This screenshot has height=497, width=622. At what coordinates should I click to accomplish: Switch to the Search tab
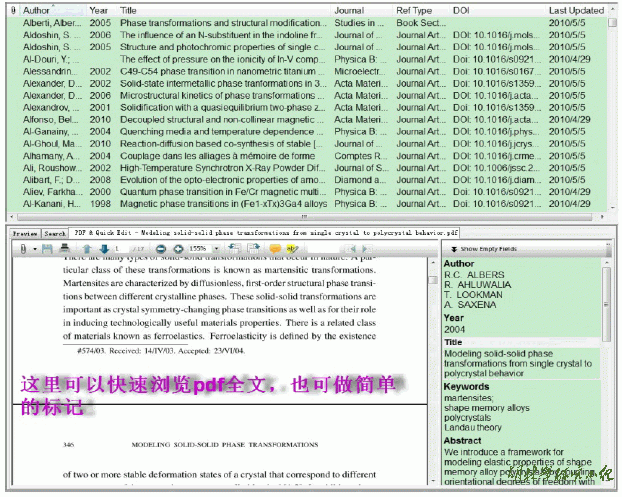coord(55,232)
